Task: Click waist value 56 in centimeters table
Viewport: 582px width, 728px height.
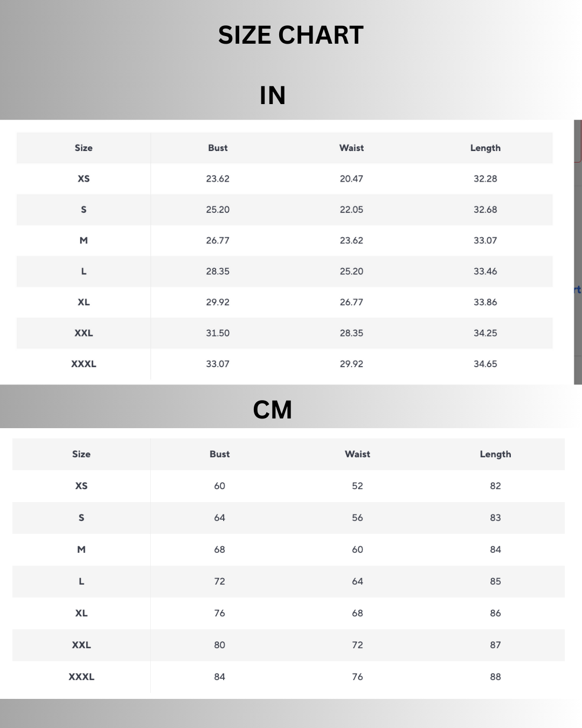Action: click(x=357, y=518)
